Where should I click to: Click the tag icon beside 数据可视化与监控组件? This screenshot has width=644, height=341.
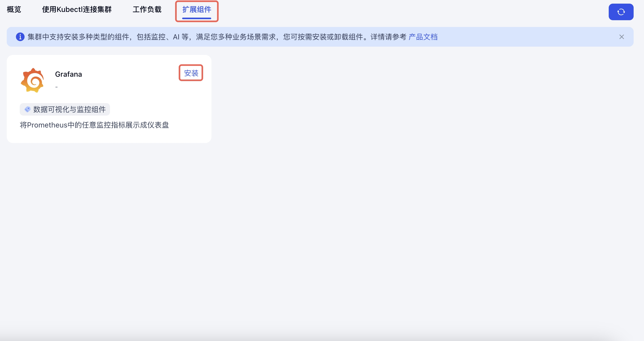pyautogui.click(x=27, y=109)
